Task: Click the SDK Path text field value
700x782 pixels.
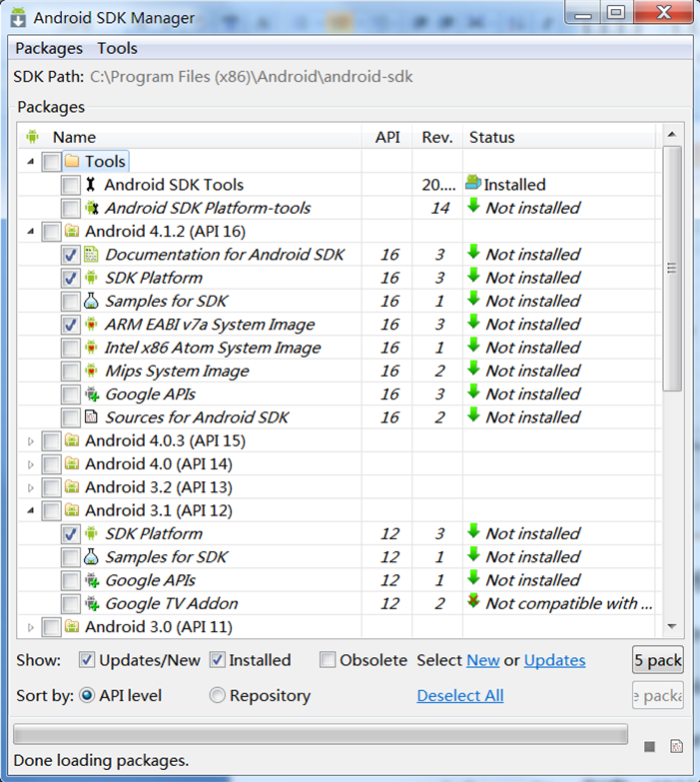Action: [x=252, y=76]
